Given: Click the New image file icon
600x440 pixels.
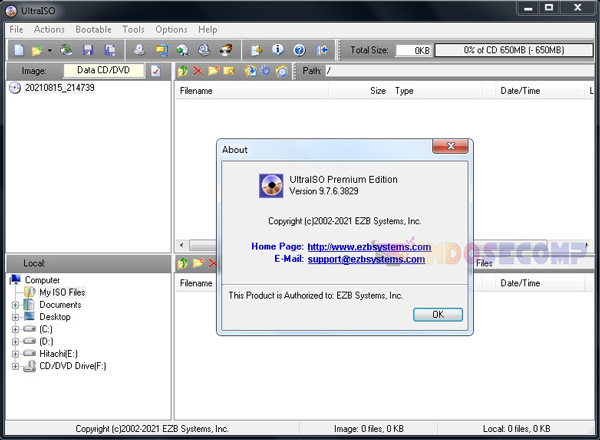Looking at the screenshot, I should (19, 50).
